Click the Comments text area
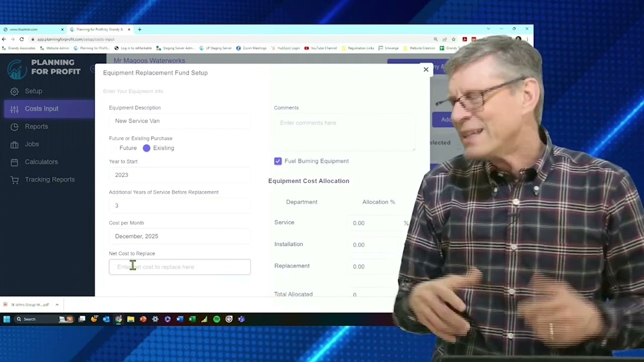The height and width of the screenshot is (362, 644). pyautogui.click(x=345, y=132)
